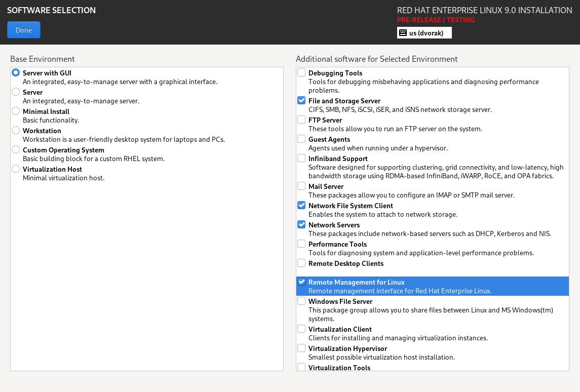
Task: Choose Minimal Install environment
Action: click(16, 111)
